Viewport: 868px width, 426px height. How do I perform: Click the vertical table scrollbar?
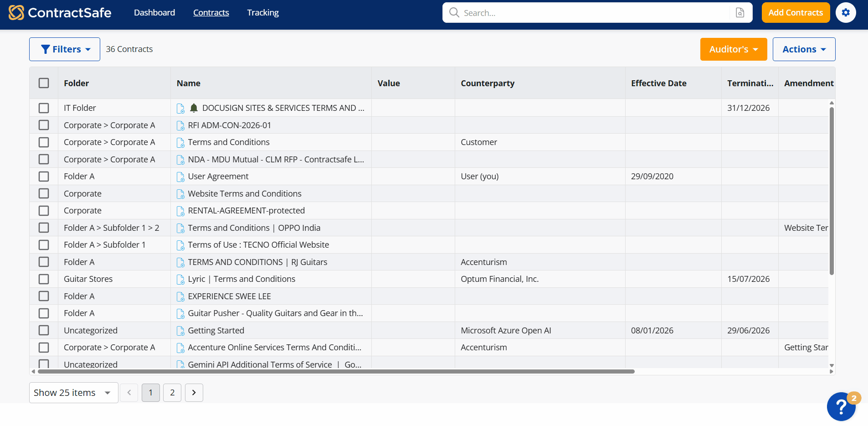click(x=832, y=191)
